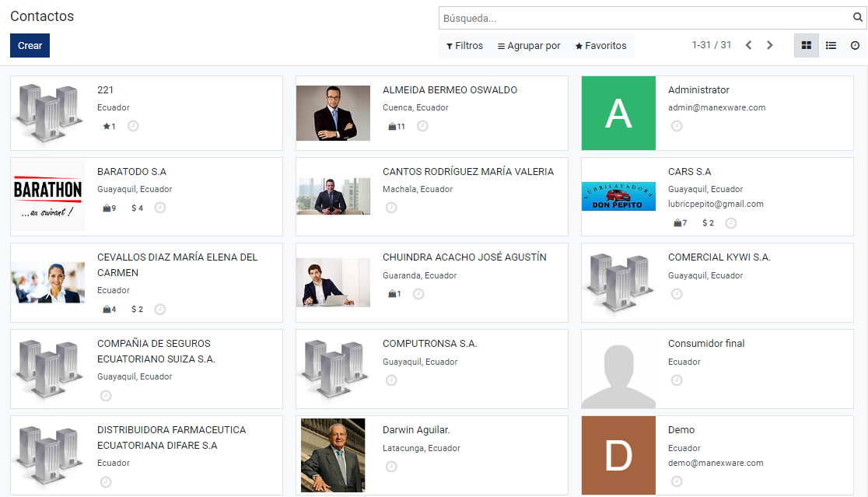The image size is (868, 497).
Task: Open the Favoritos dropdown
Action: point(600,45)
